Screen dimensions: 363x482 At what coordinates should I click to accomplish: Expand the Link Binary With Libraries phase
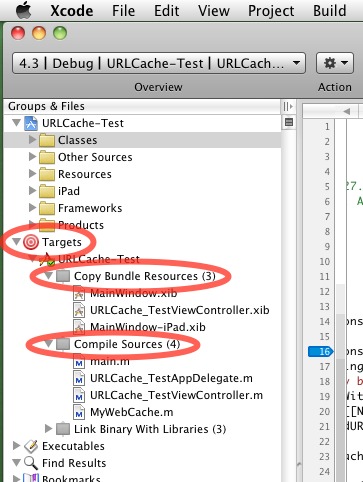(x=49, y=428)
